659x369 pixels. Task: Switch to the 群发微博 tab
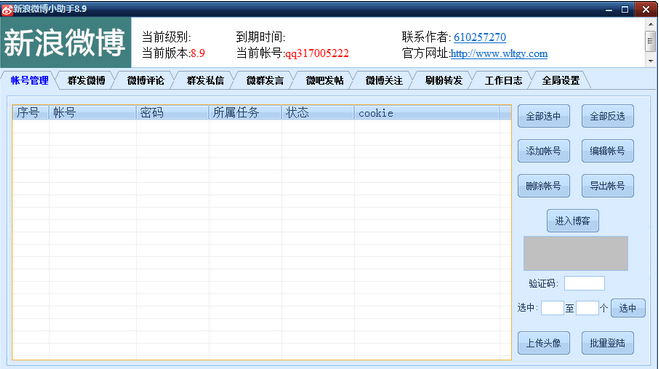86,80
